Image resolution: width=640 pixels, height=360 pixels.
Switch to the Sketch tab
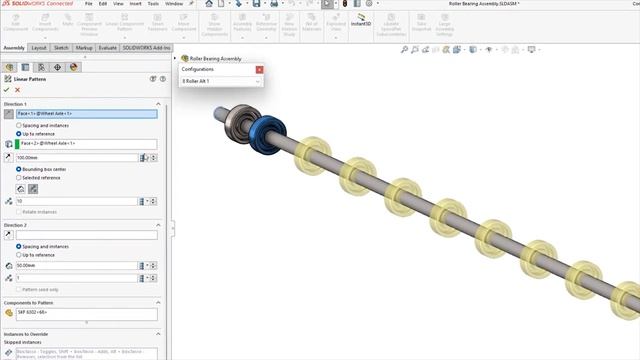point(61,48)
